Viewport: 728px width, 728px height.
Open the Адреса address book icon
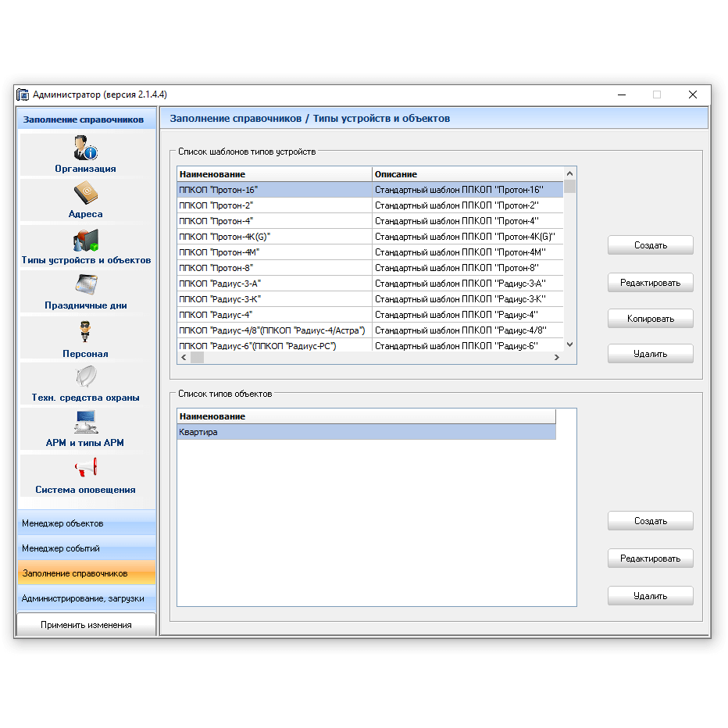(x=85, y=193)
